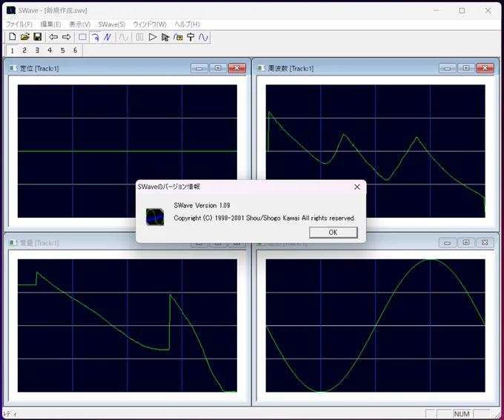Click the SWave app icon in main title bar
Image resolution: width=504 pixels, height=420 pixels.
point(11,10)
